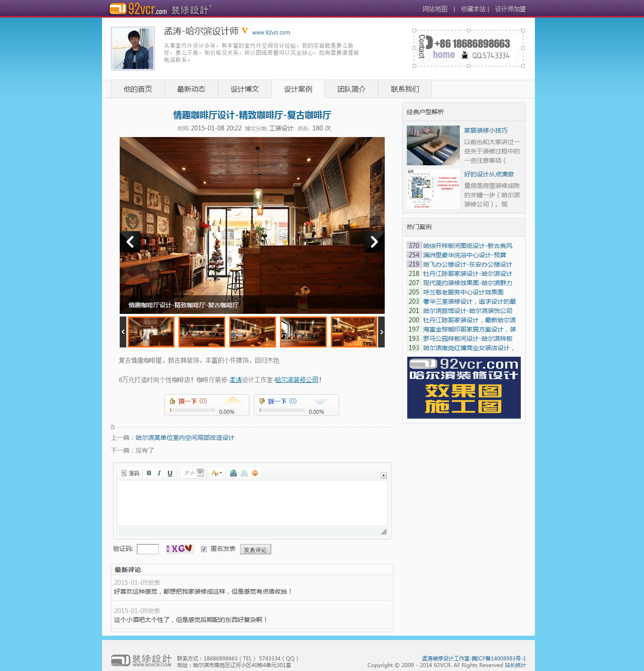
Task: Advance the thumbnail strip with its right arrow
Action: tap(382, 332)
